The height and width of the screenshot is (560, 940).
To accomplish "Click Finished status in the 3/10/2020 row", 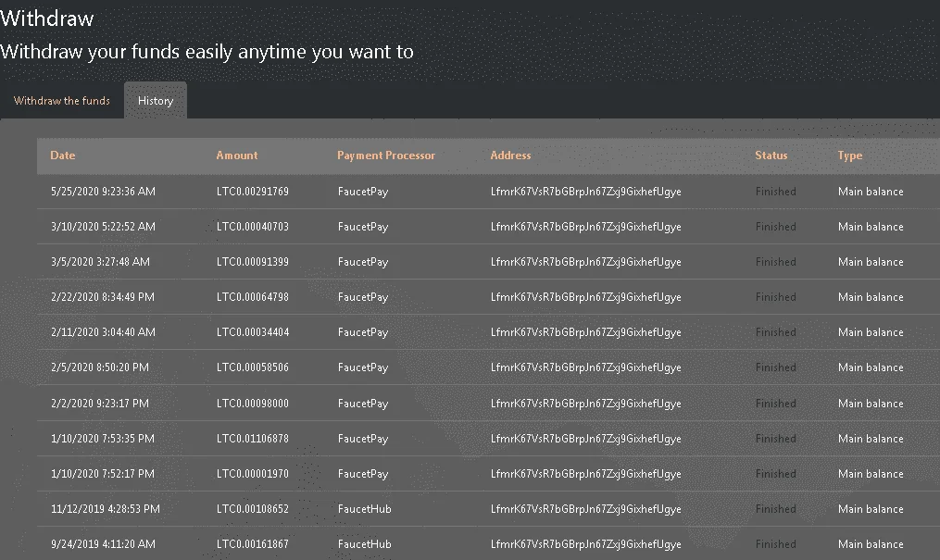I will coord(776,227).
